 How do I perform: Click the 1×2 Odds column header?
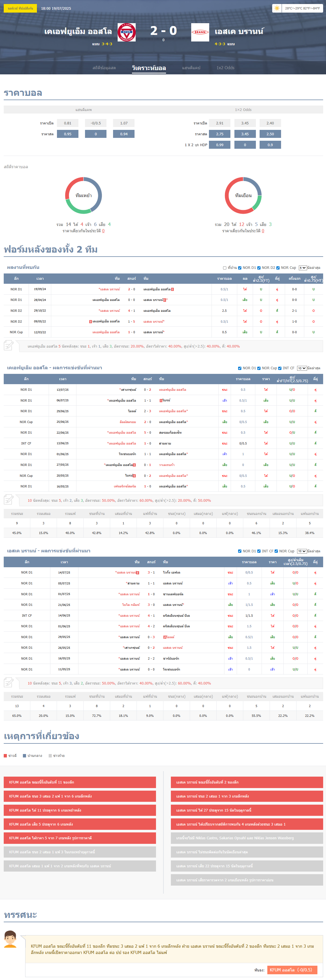(x=243, y=110)
